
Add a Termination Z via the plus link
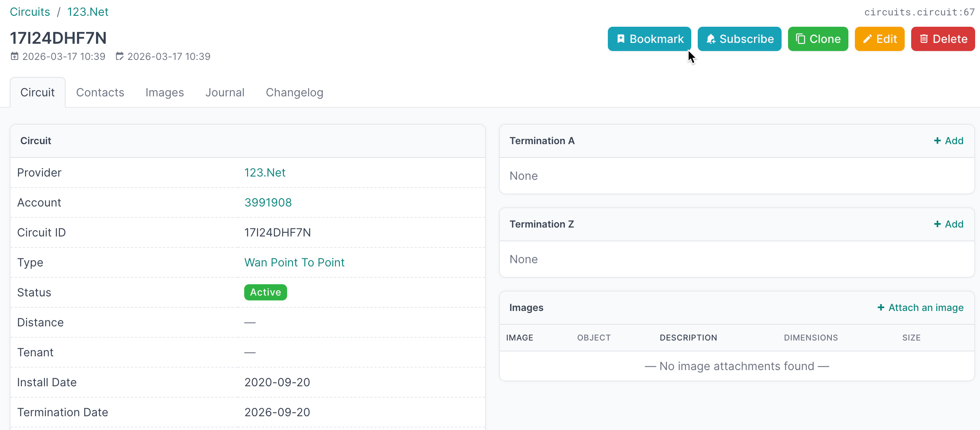tap(948, 224)
